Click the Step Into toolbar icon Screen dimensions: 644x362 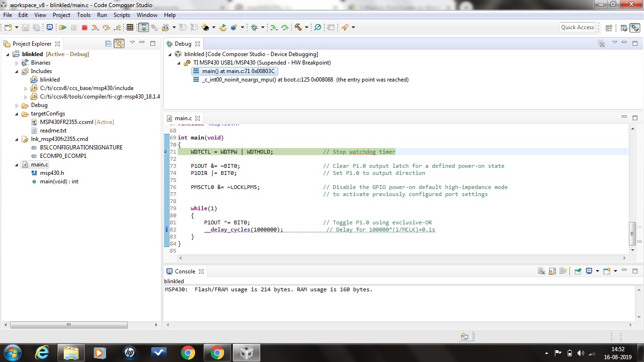coord(95,28)
